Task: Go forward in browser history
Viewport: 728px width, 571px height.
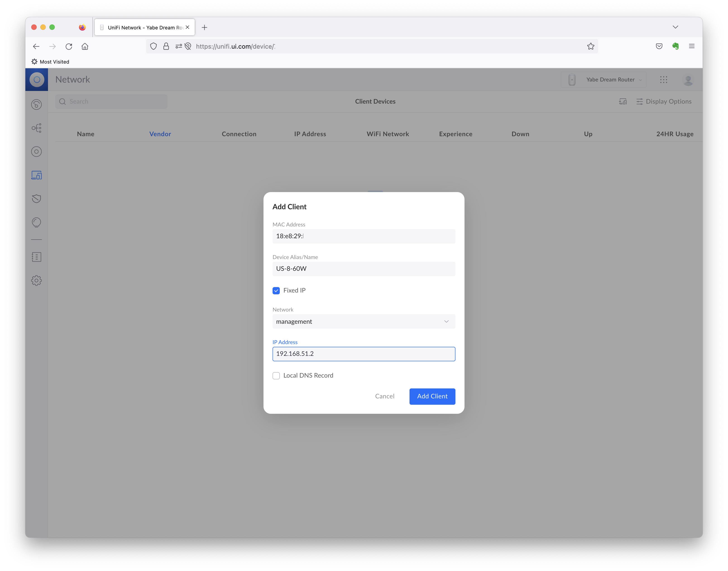Action: [53, 46]
